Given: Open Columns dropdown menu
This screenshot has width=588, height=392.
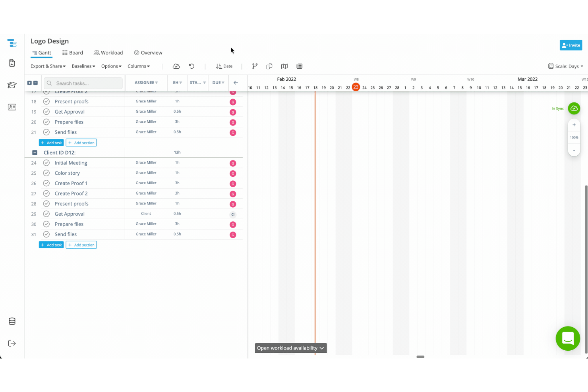Looking at the screenshot, I should coord(139,66).
